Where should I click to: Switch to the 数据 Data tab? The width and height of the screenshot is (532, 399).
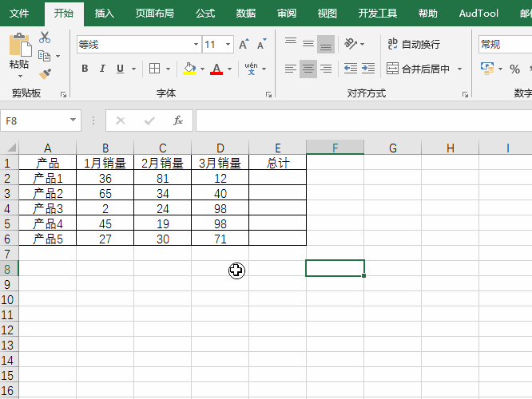click(x=246, y=14)
